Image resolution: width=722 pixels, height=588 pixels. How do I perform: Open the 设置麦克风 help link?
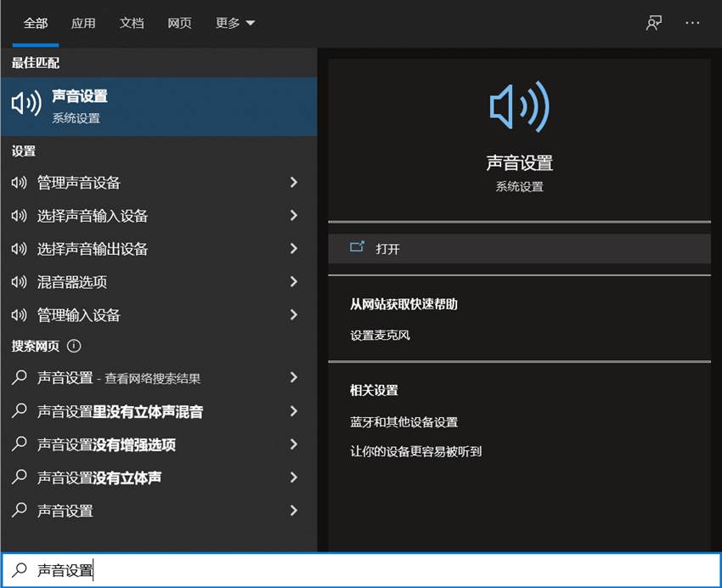(x=380, y=335)
